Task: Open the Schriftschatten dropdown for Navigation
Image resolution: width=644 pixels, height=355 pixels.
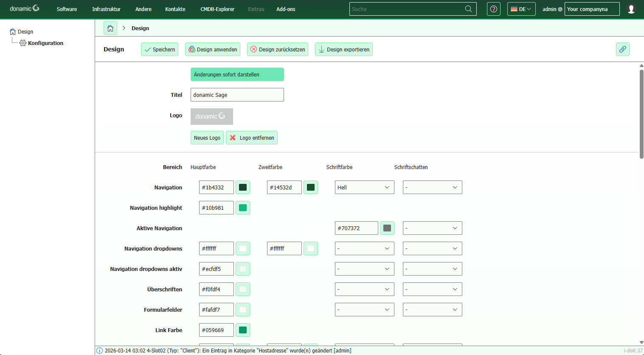Action: [x=432, y=187]
